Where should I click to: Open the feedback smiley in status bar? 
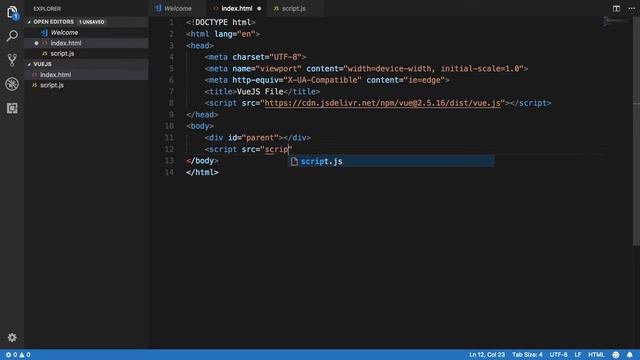616,355
